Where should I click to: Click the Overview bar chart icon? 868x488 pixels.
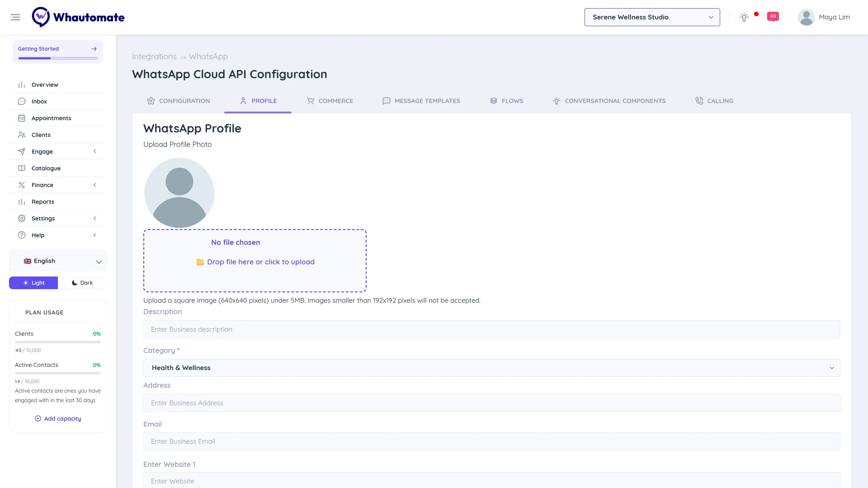(22, 85)
